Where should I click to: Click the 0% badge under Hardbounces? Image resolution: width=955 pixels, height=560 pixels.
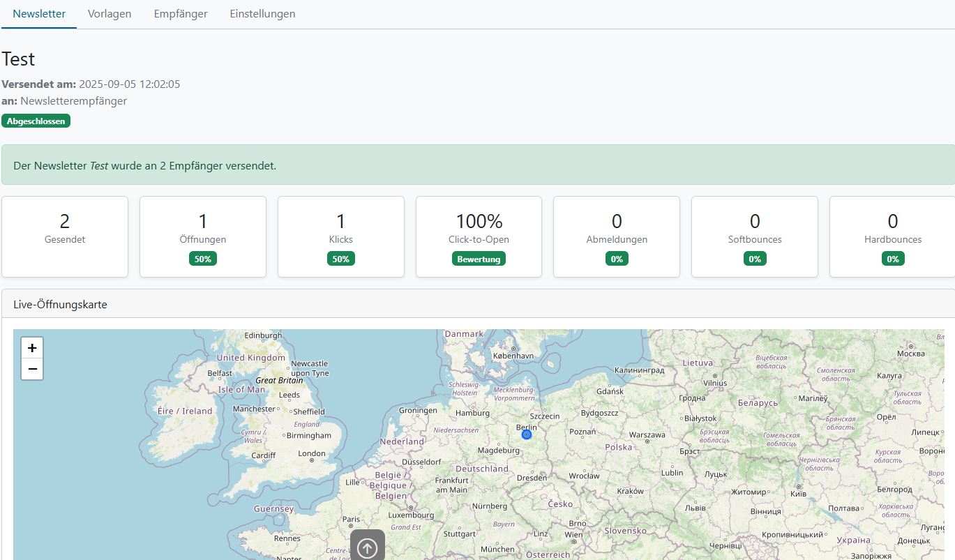(892, 258)
